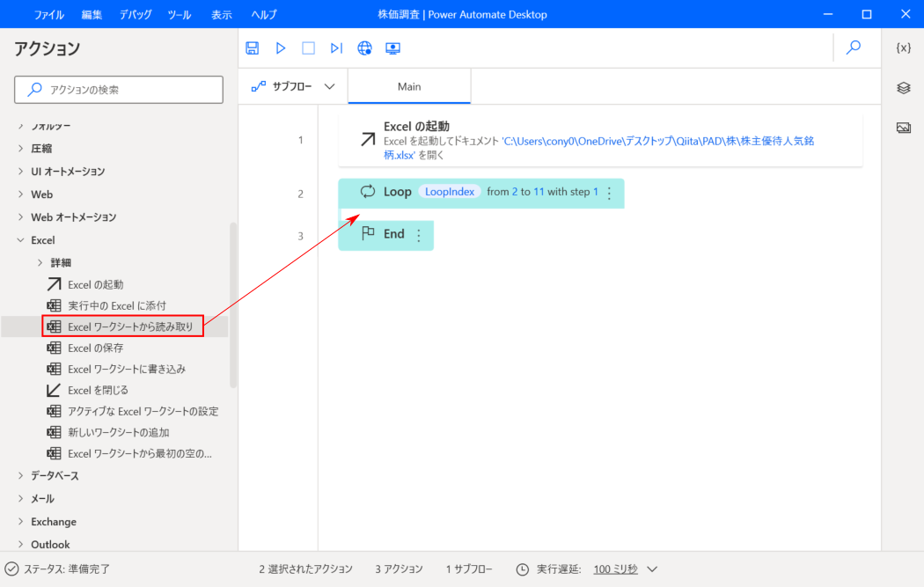
Task: Run next action with the step icon
Action: [x=336, y=48]
